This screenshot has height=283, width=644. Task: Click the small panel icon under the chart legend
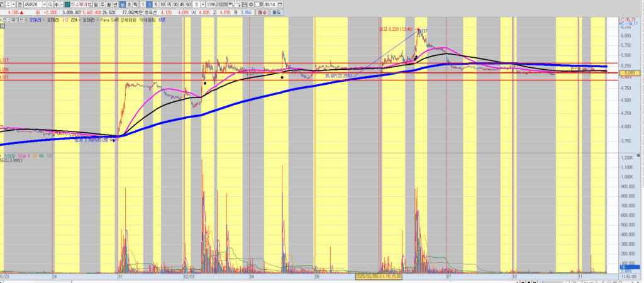coord(3,26)
